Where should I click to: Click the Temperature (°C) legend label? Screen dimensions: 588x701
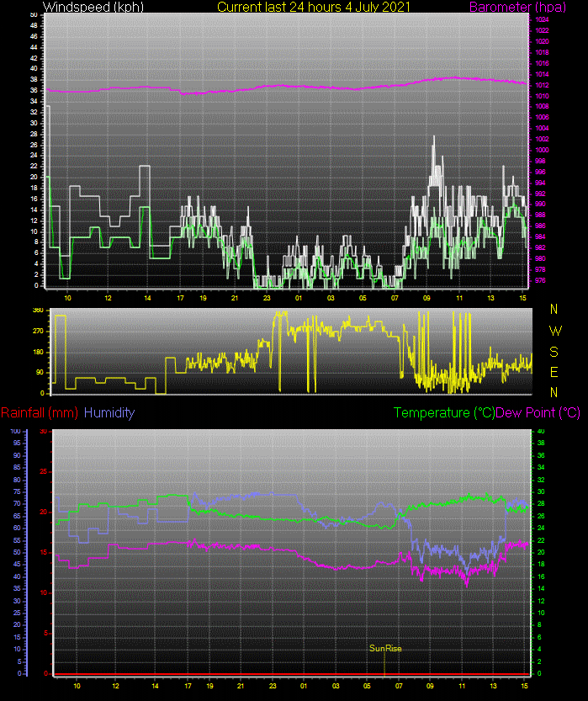444,413
